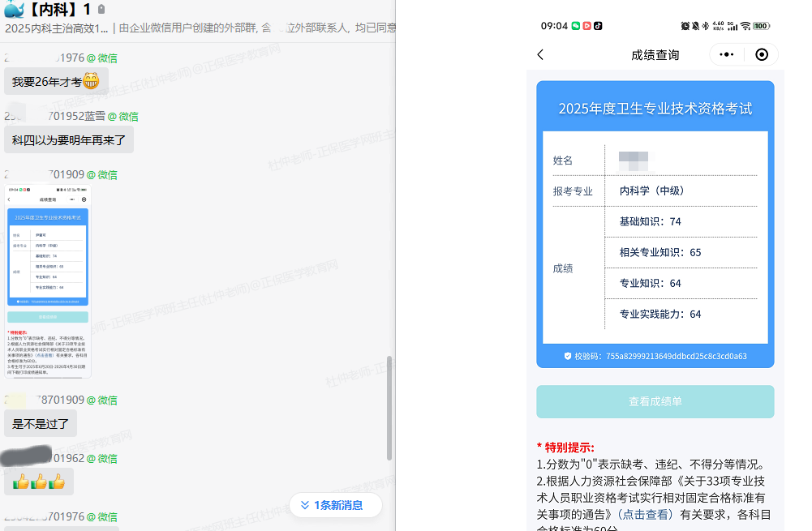Click the lock icon next to group name

click(x=101, y=10)
